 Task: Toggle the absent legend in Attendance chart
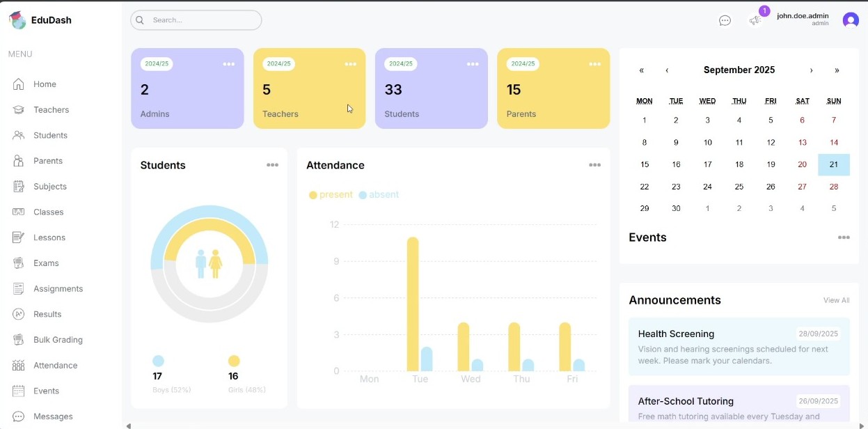(x=379, y=195)
